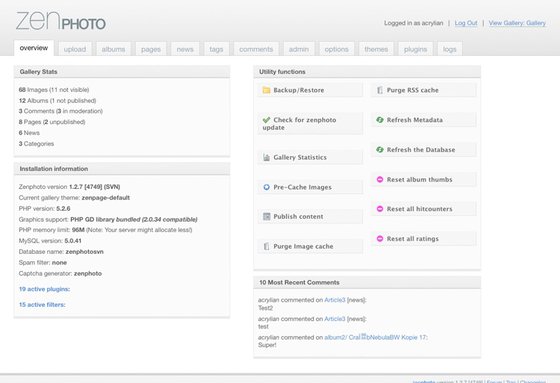Click the Pre-Cache Images blue icon
The image size is (560, 383).
pos(266,187)
